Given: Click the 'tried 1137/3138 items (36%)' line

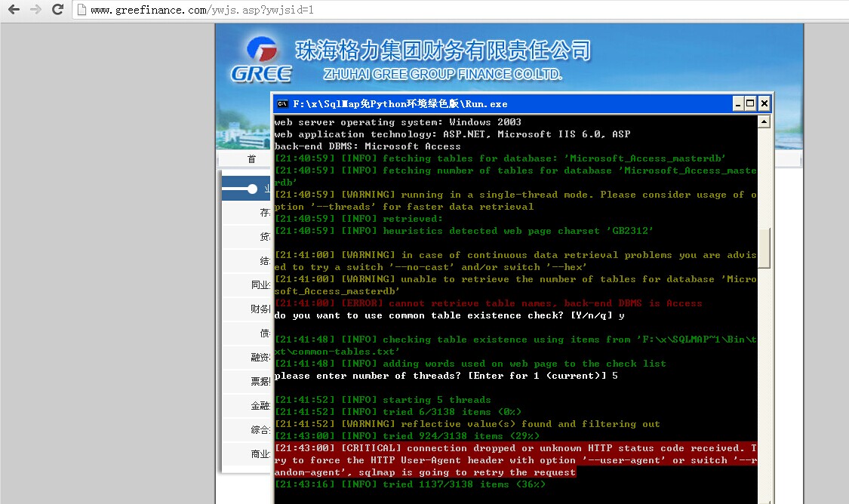Looking at the screenshot, I should point(410,484).
